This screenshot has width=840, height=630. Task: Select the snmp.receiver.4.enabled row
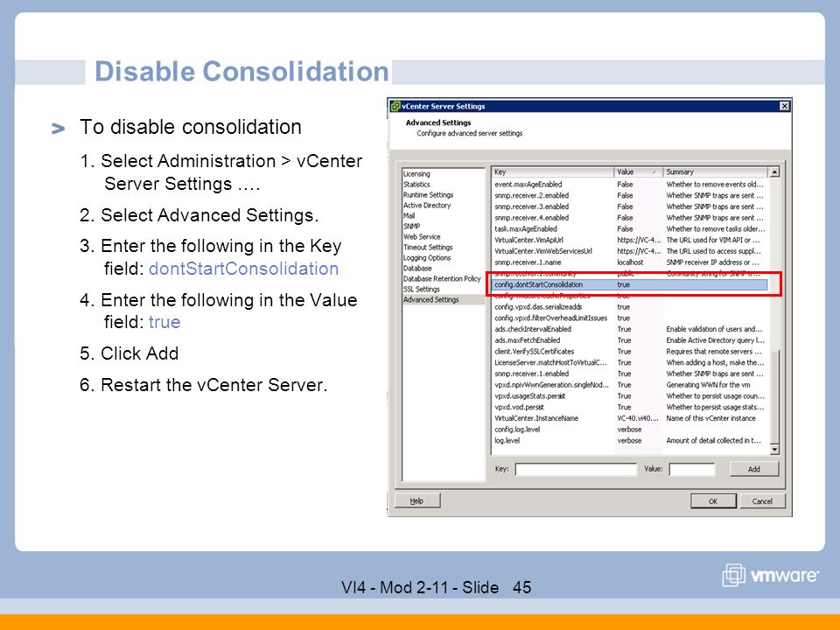tap(630, 218)
